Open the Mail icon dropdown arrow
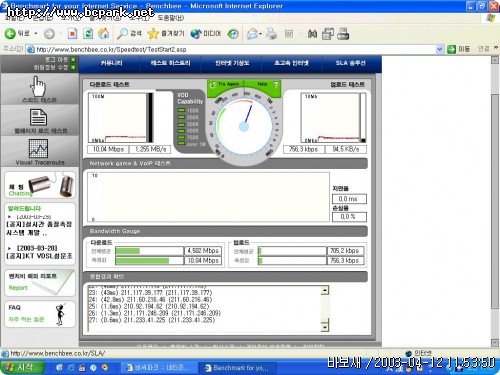The width and height of the screenshot is (500, 375). 260,34
